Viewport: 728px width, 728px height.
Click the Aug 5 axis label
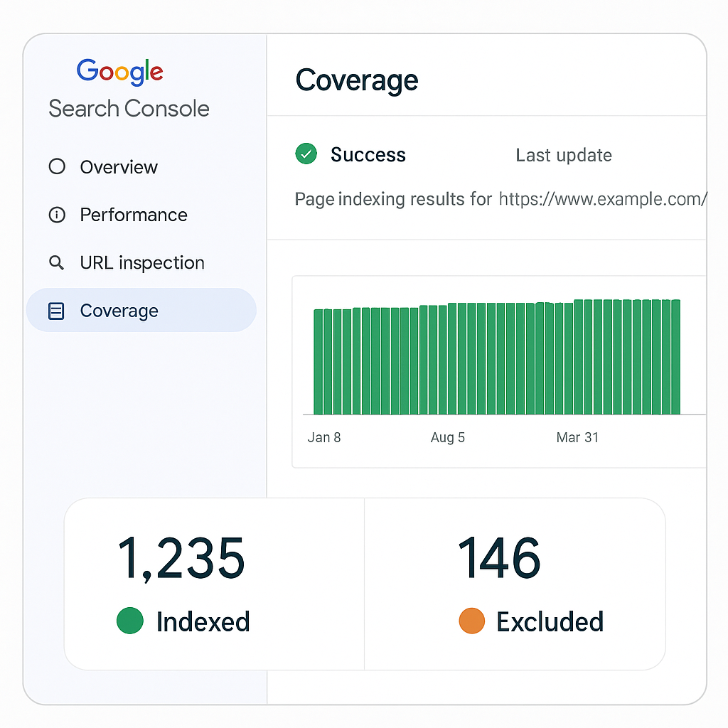coord(448,437)
